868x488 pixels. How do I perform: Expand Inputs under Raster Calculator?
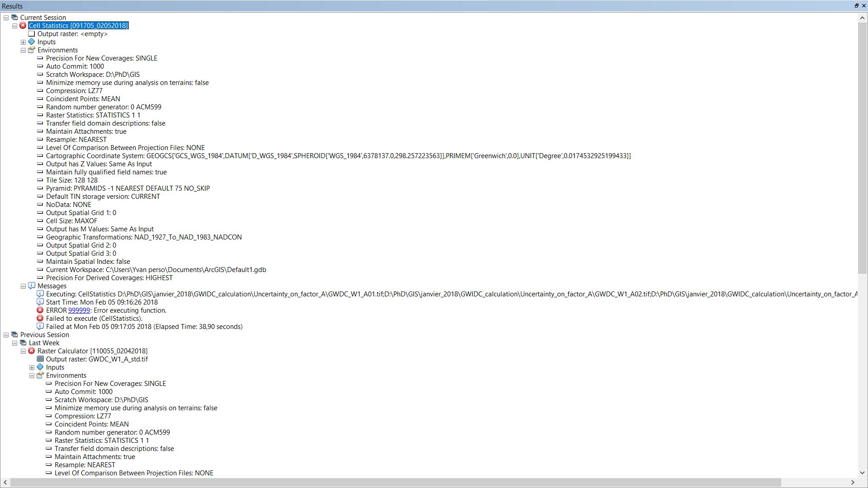pos(32,367)
